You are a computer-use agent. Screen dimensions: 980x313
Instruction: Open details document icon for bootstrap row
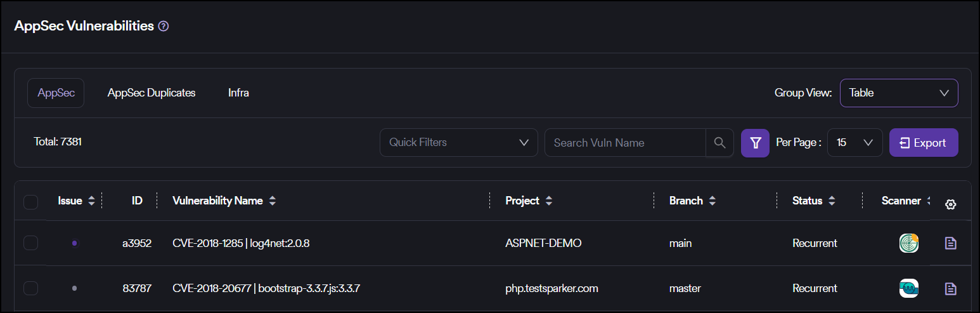950,289
